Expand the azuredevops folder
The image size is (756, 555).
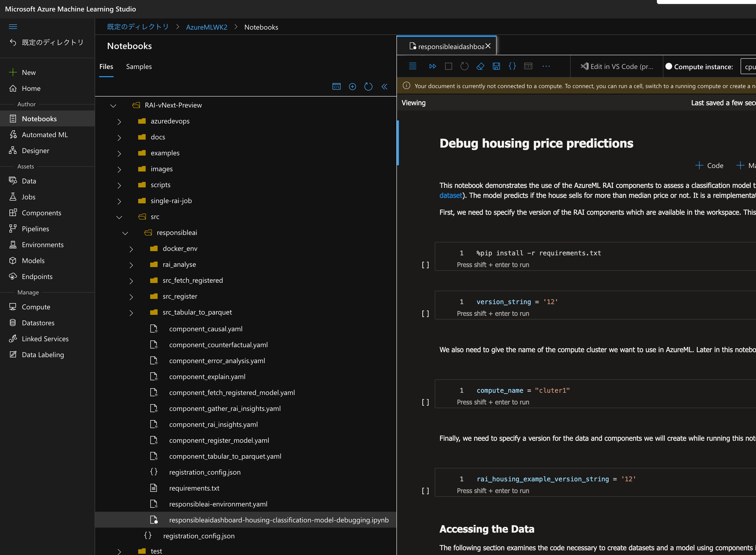pos(119,121)
